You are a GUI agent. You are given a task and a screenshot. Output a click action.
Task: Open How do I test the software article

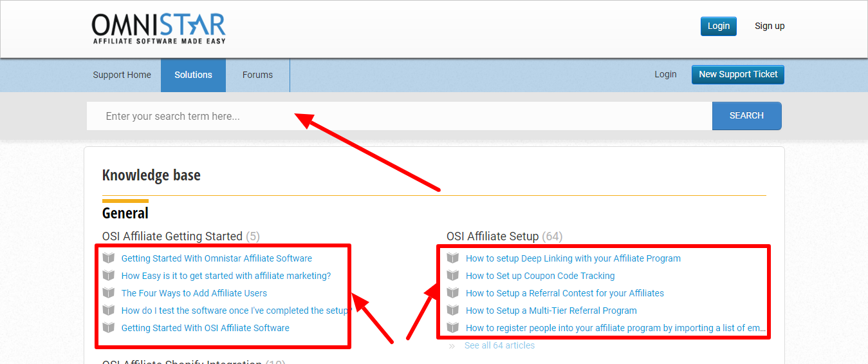point(235,311)
